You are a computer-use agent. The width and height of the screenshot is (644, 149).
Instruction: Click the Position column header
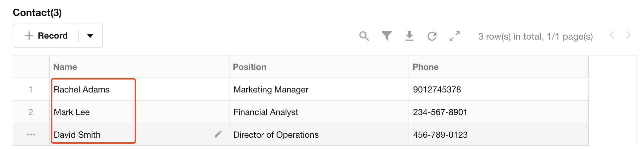click(250, 67)
